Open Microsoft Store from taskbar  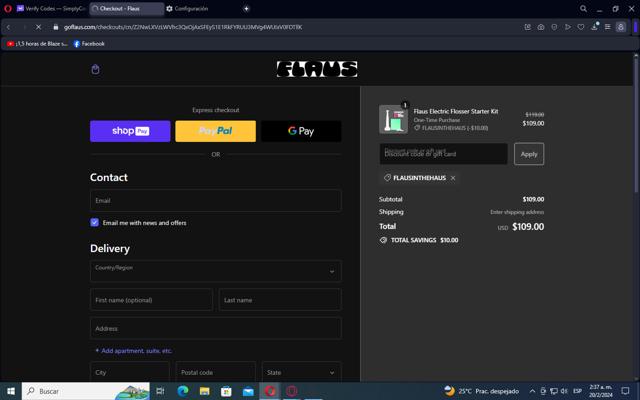pyautogui.click(x=226, y=391)
